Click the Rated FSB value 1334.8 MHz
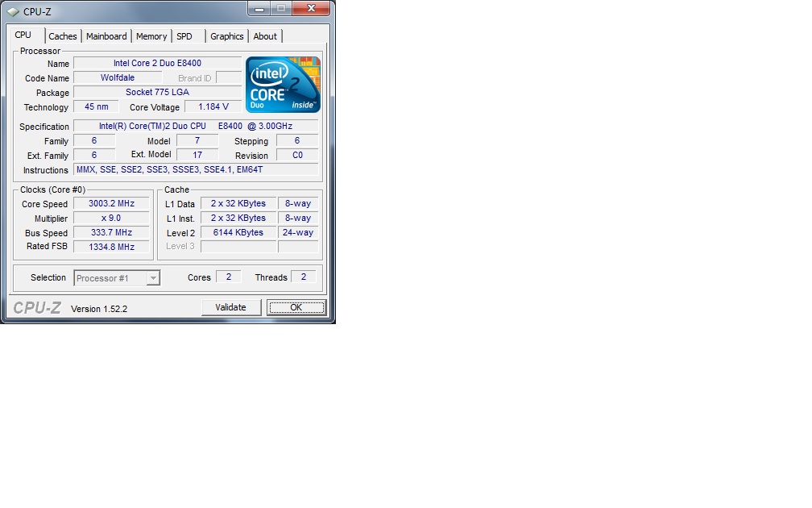Image resolution: width=812 pixels, height=508 pixels. tap(111, 247)
